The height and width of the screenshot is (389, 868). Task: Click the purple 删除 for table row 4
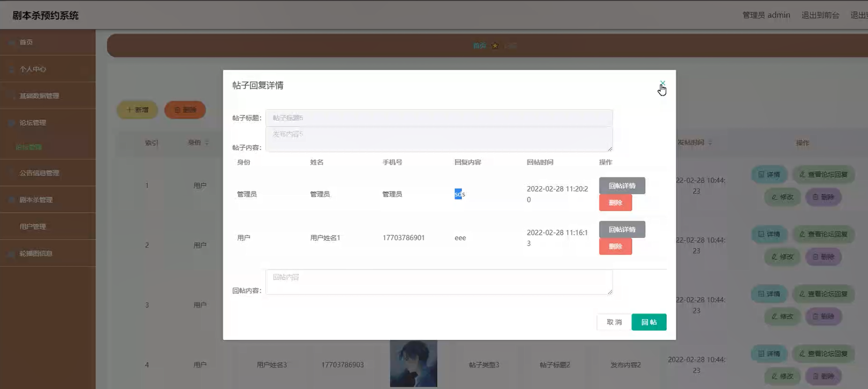click(x=824, y=377)
